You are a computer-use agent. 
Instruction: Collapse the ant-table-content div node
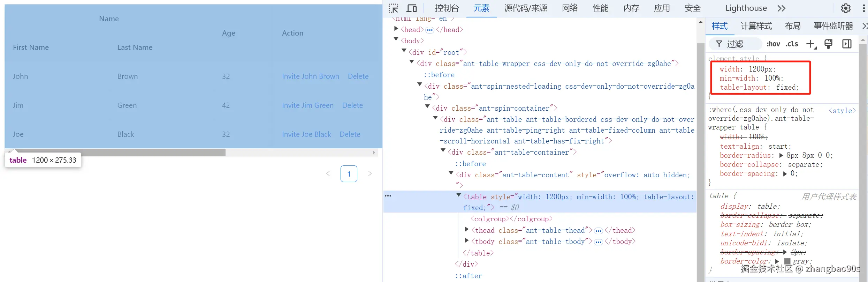click(x=451, y=173)
